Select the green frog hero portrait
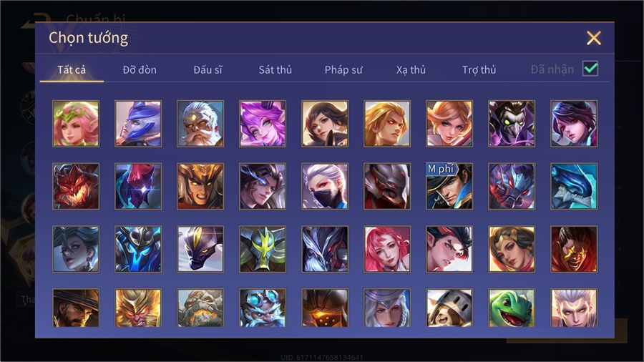Viewport: 644px width, 362px height. pyautogui.click(x=512, y=308)
